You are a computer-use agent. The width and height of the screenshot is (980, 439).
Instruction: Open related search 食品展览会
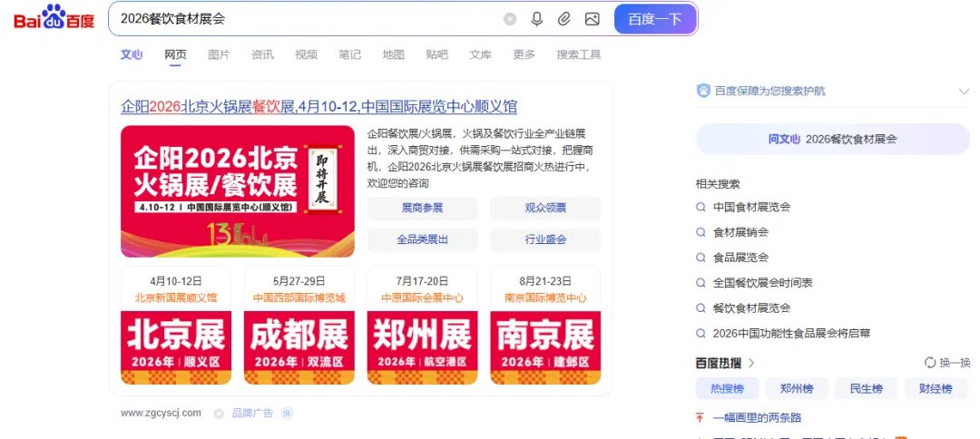740,258
